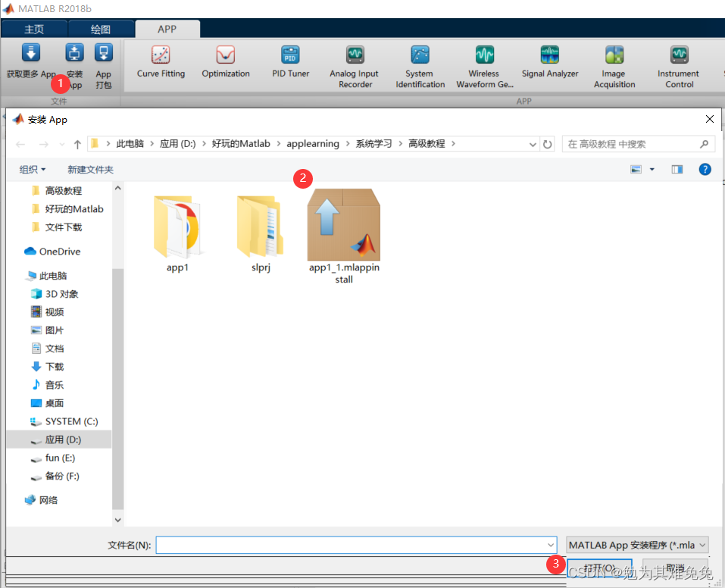
Task: Refresh the folder view
Action: tap(548, 144)
